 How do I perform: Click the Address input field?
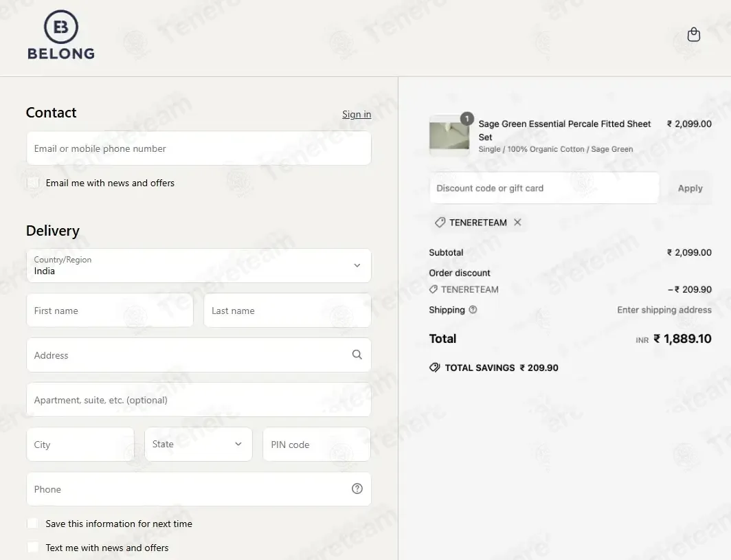click(x=199, y=355)
